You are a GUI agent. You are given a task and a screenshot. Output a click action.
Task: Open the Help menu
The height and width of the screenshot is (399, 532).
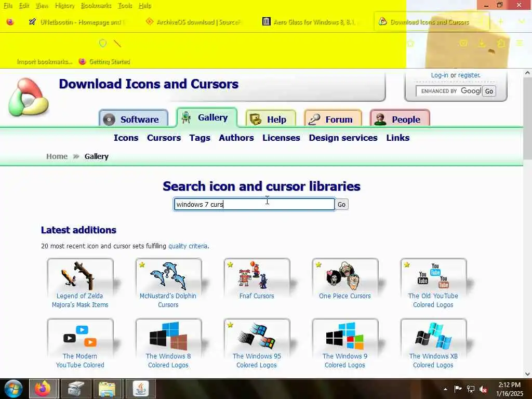[x=145, y=6]
